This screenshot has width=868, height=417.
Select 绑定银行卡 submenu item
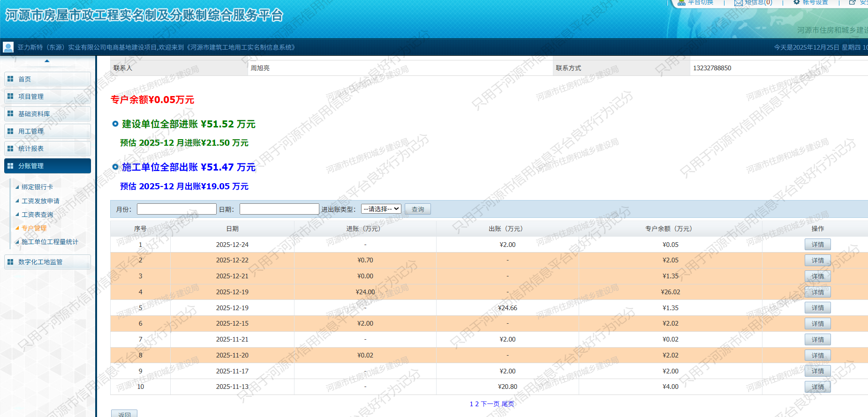[x=37, y=187]
